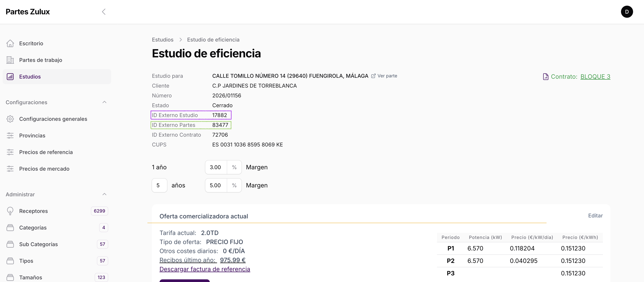Click the Tipos stack icon
This screenshot has height=282, width=644.
coord(10,261)
